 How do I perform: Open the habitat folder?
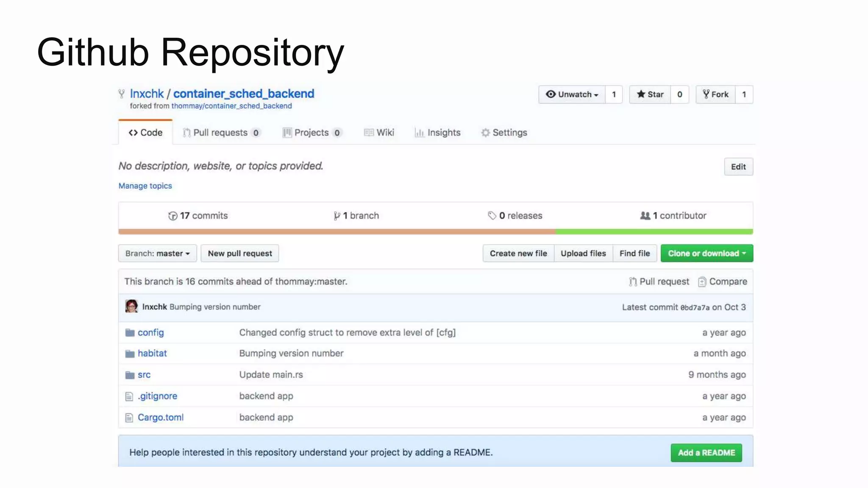click(x=152, y=353)
